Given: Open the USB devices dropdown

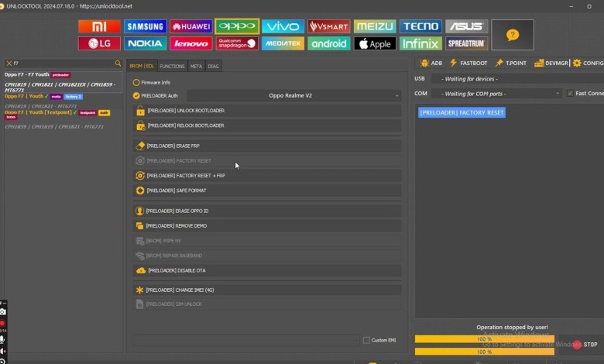Looking at the screenshot, I should click(x=516, y=79).
